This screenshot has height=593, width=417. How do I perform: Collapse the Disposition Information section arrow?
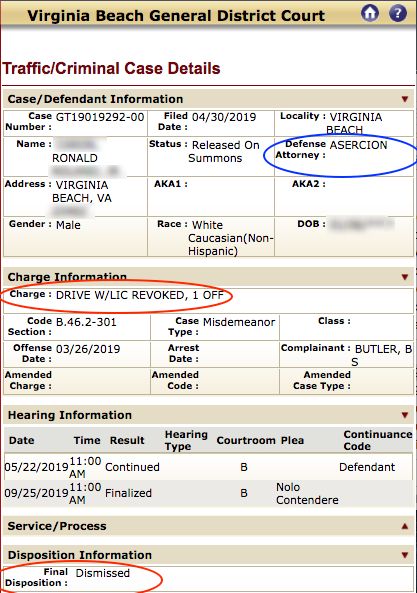405,555
